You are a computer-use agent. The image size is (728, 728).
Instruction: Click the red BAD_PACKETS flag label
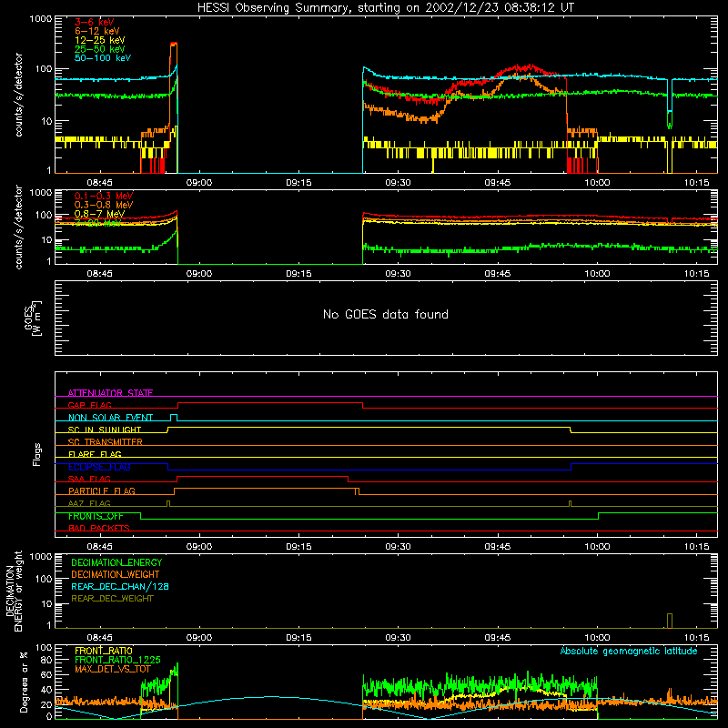pos(99,528)
